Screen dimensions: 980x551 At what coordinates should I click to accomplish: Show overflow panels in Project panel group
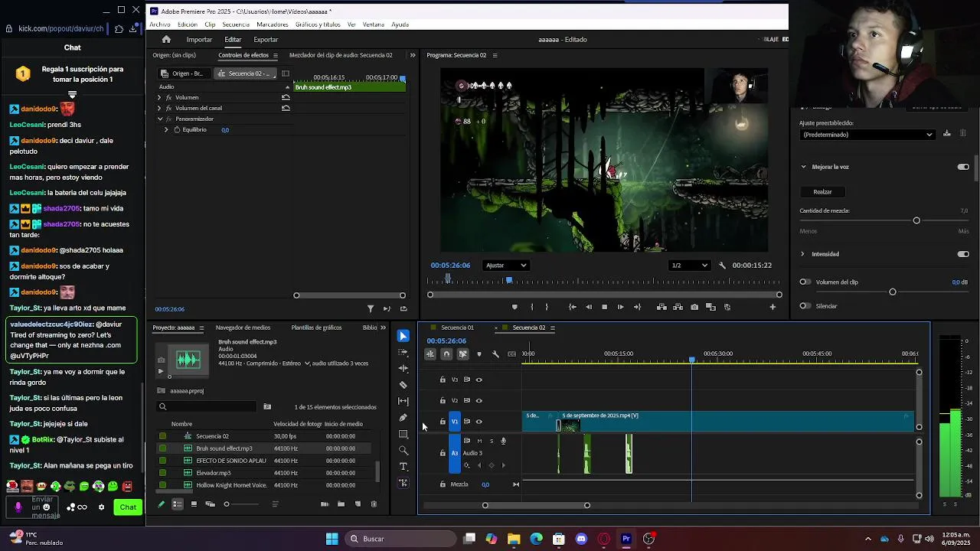click(x=384, y=328)
